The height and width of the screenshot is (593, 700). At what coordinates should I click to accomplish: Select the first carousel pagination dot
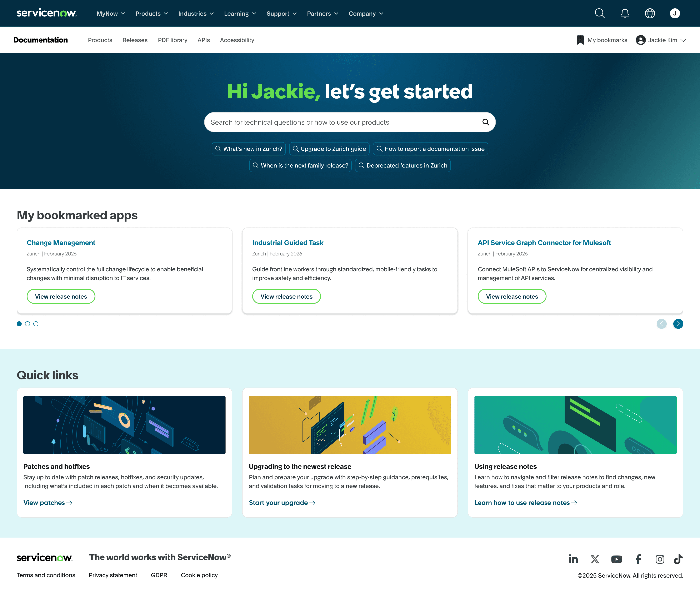pyautogui.click(x=19, y=324)
